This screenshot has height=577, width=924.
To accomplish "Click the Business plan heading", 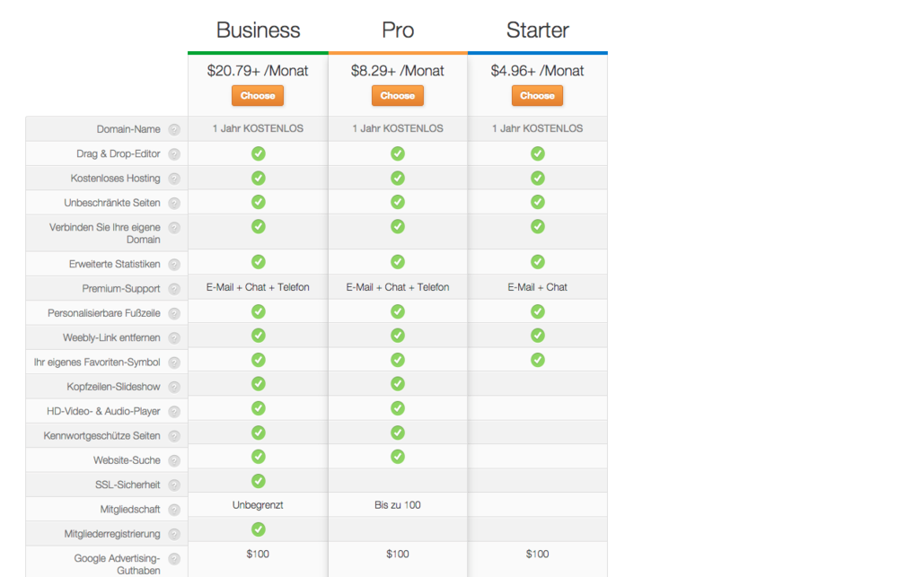I will pos(258,31).
